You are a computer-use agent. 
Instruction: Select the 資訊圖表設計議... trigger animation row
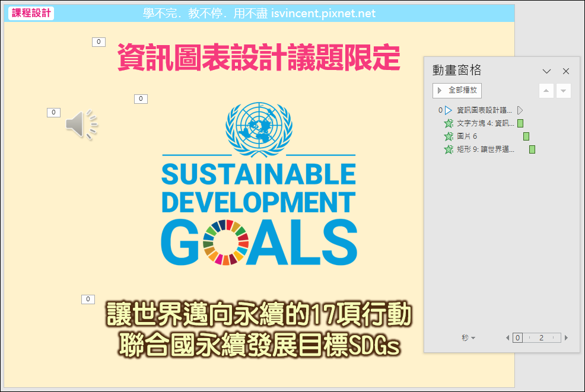(481, 110)
